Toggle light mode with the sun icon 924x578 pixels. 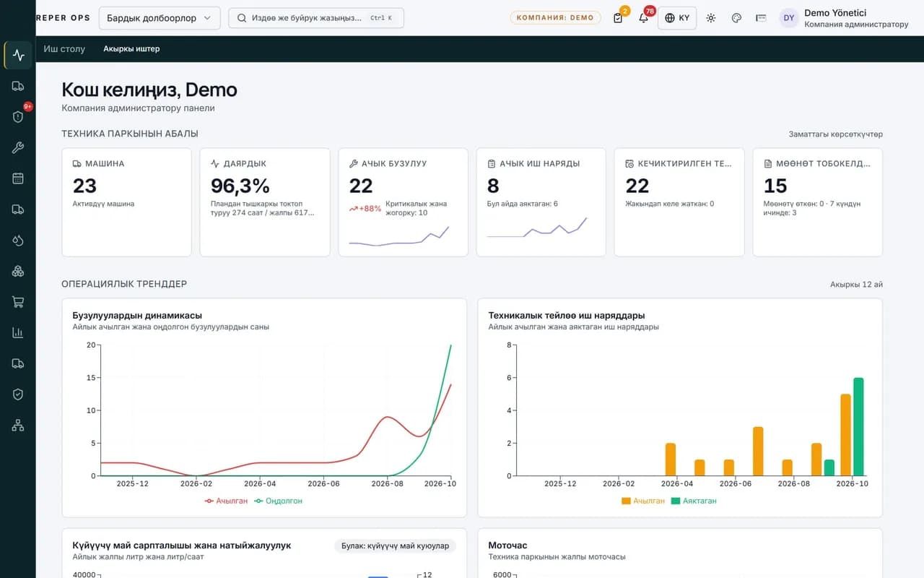pyautogui.click(x=711, y=18)
